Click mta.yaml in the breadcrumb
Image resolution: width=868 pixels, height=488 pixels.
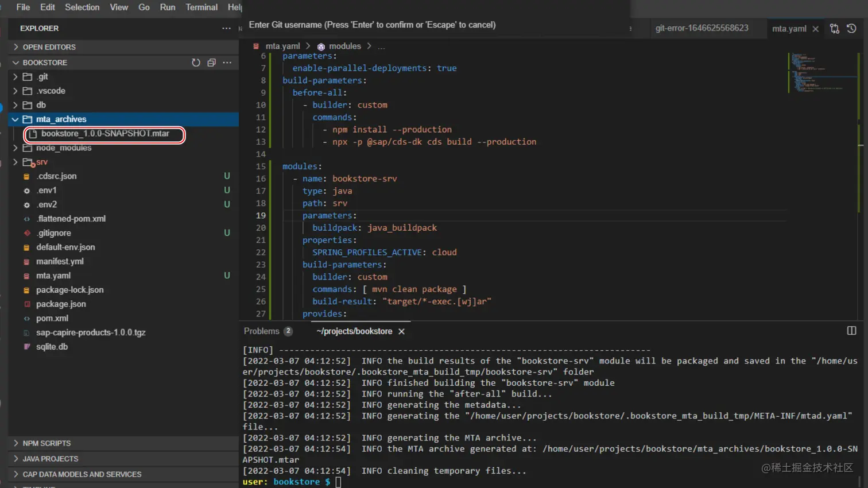[282, 46]
